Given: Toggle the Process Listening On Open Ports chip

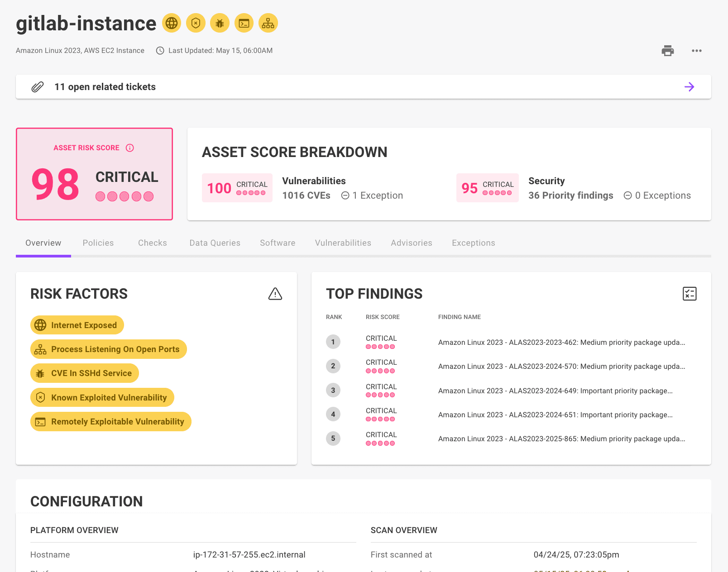Looking at the screenshot, I should click(x=108, y=349).
